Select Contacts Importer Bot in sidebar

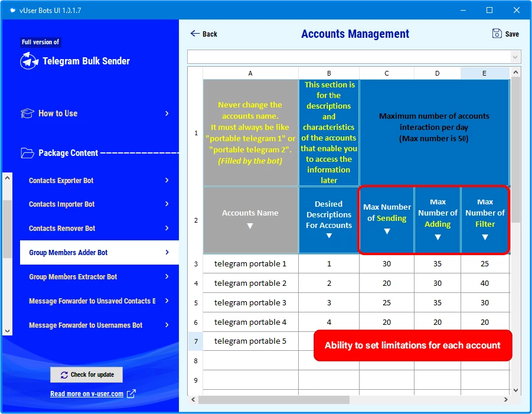tap(99, 204)
